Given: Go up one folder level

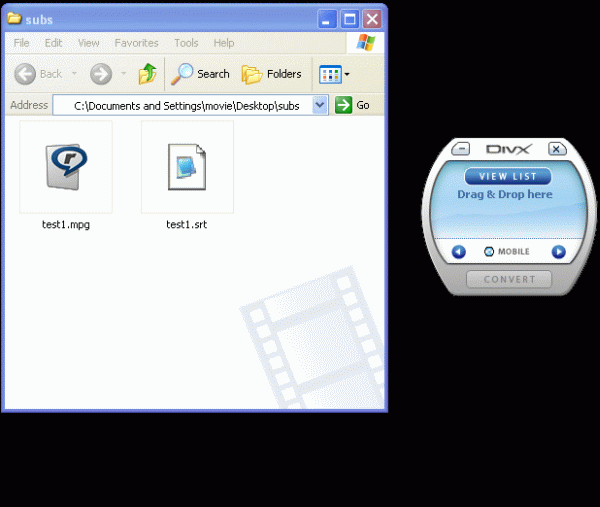Looking at the screenshot, I should pyautogui.click(x=147, y=73).
